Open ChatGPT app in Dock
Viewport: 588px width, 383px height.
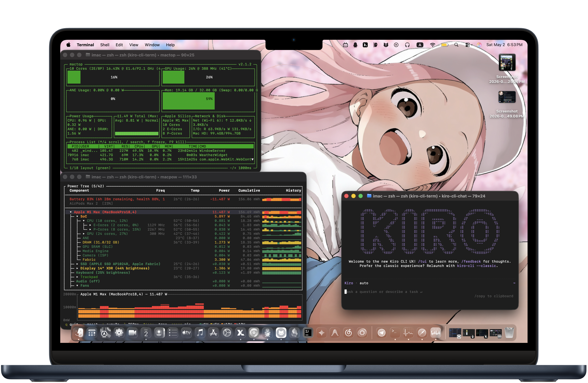(x=362, y=333)
